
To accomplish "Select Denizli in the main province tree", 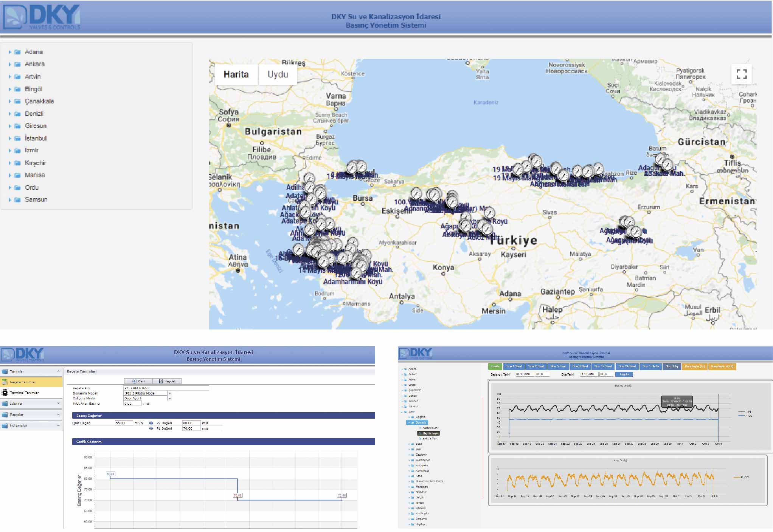I will point(34,114).
